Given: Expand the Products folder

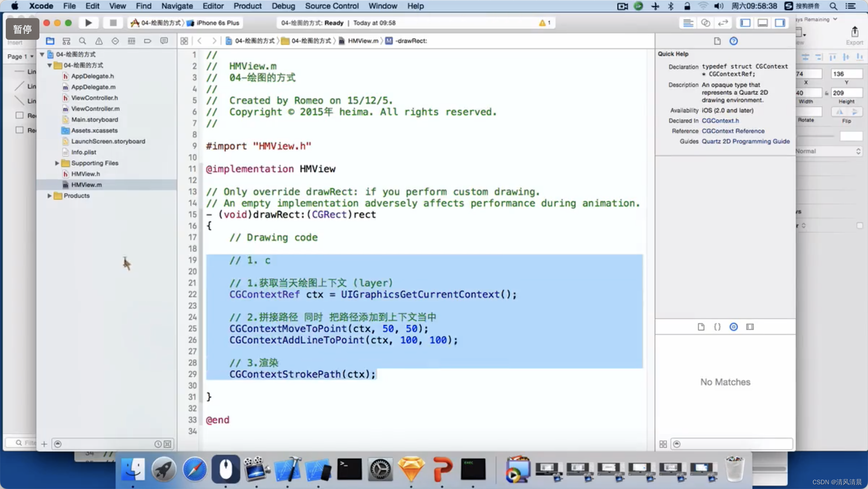Looking at the screenshot, I should coord(50,196).
